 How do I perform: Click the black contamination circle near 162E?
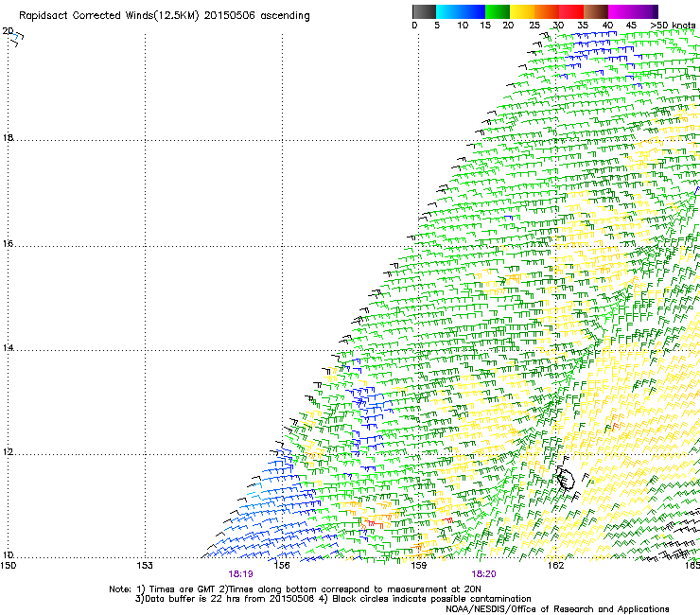point(566,479)
